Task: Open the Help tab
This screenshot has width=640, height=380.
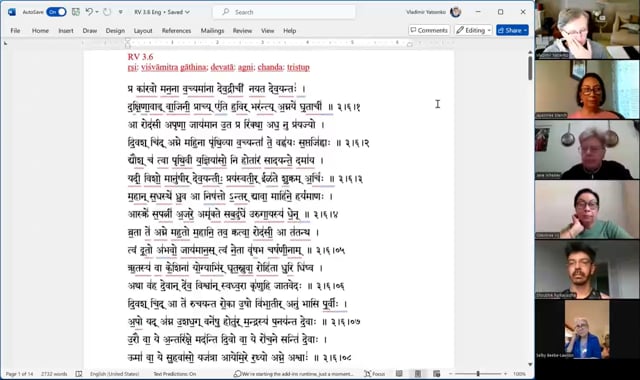Action: [x=289, y=31]
